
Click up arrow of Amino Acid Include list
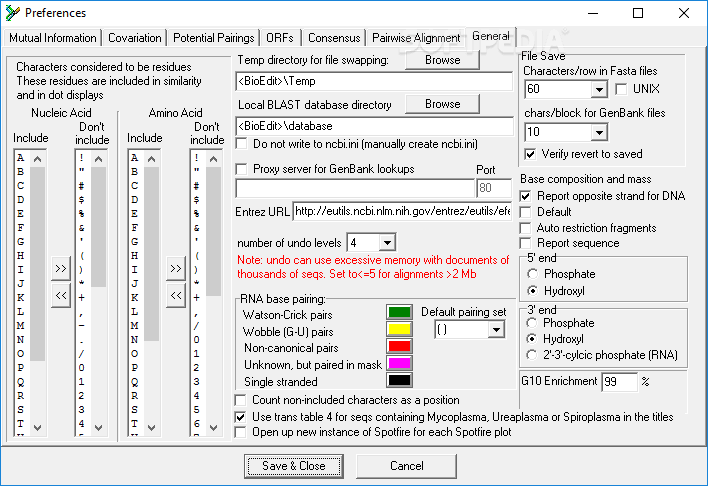[x=152, y=159]
